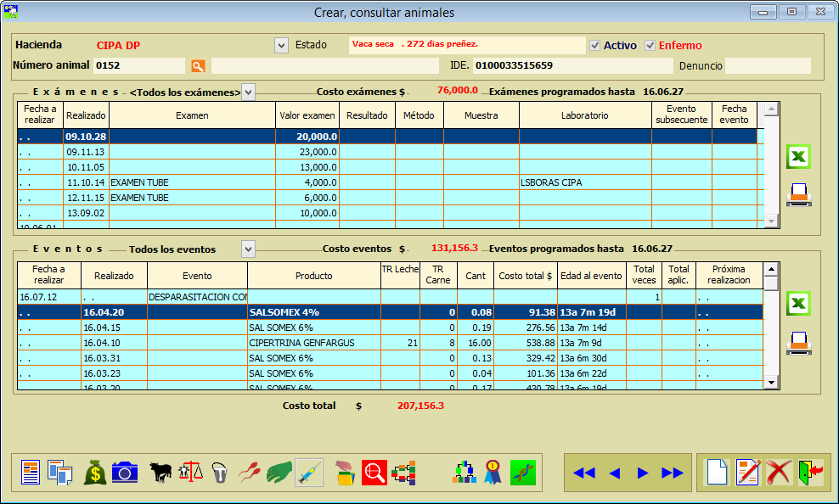Click the eventos table scrollbar down arrow
Image resolution: width=839 pixels, height=504 pixels.
(771, 383)
